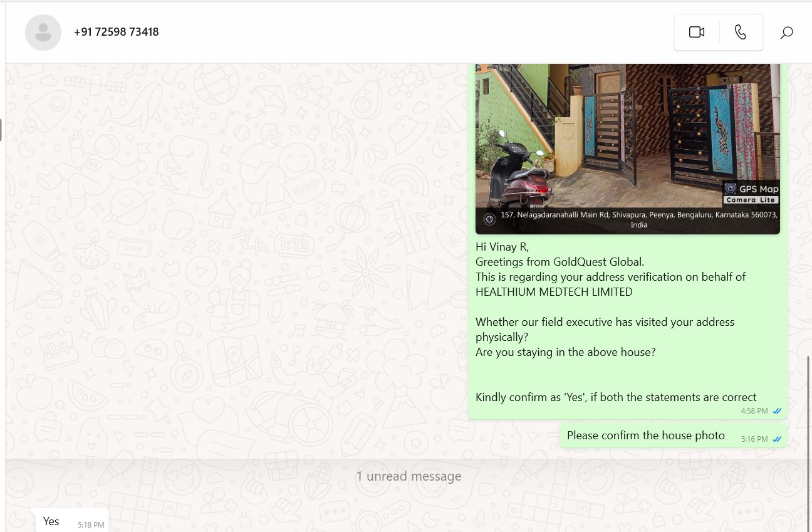The image size is (812, 532).
Task: Click the Nelagadaranahalli Main Rd address caption
Action: (638, 219)
